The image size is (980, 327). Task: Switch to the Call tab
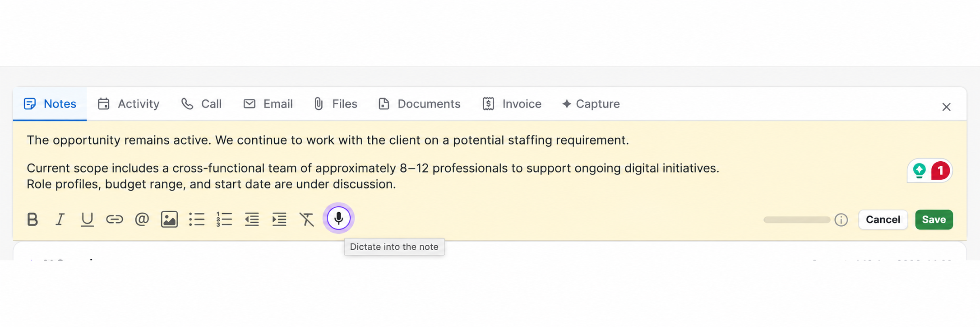[201, 104]
